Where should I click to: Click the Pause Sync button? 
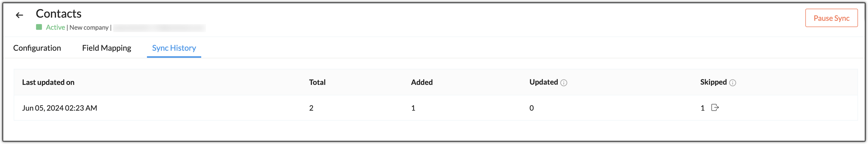[831, 18]
